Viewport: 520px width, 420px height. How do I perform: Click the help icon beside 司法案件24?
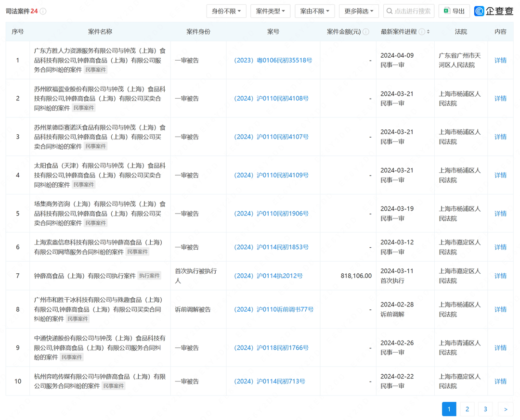tap(44, 10)
